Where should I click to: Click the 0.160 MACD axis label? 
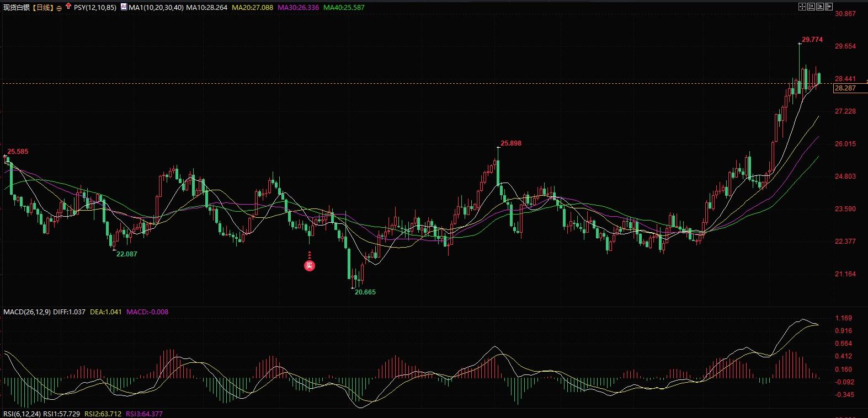point(844,369)
